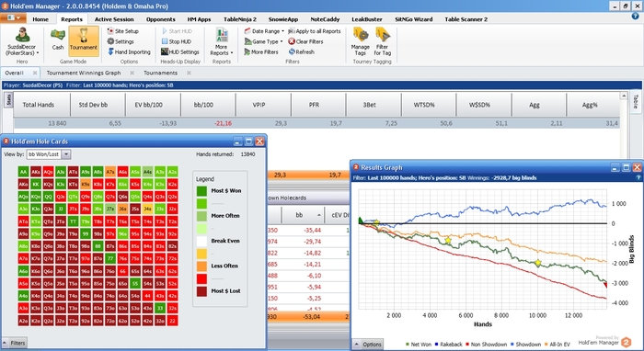The image size is (644, 351).
Task: Sort by VPIP column header
Action: [263, 105]
